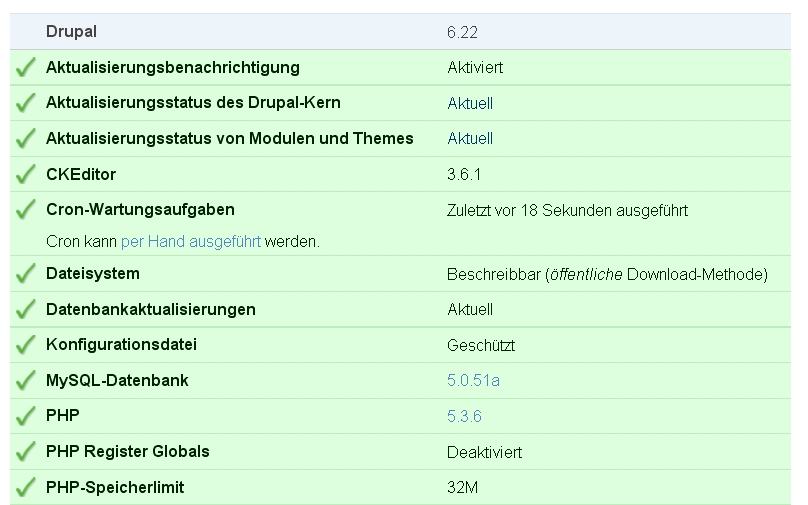
Task: Click the green checkmark beside Cron-Wartungsaufgaben
Action: (x=25, y=211)
